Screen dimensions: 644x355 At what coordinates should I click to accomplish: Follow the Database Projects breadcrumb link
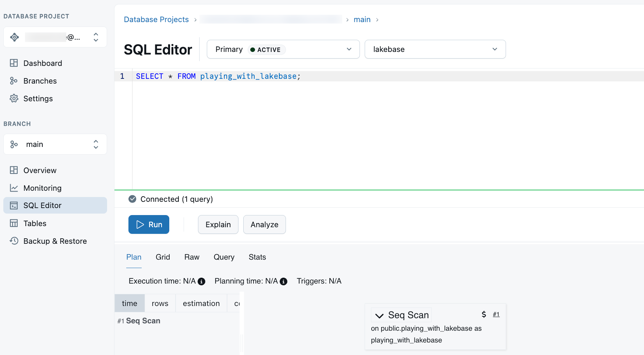click(156, 19)
